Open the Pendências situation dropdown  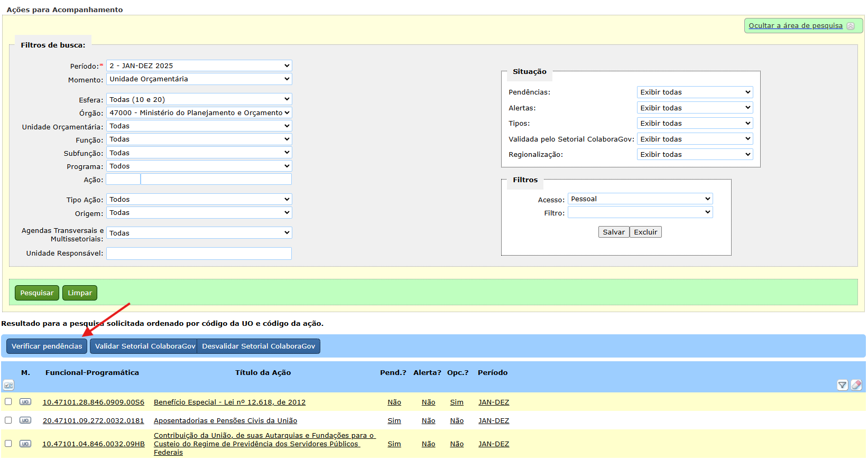695,92
